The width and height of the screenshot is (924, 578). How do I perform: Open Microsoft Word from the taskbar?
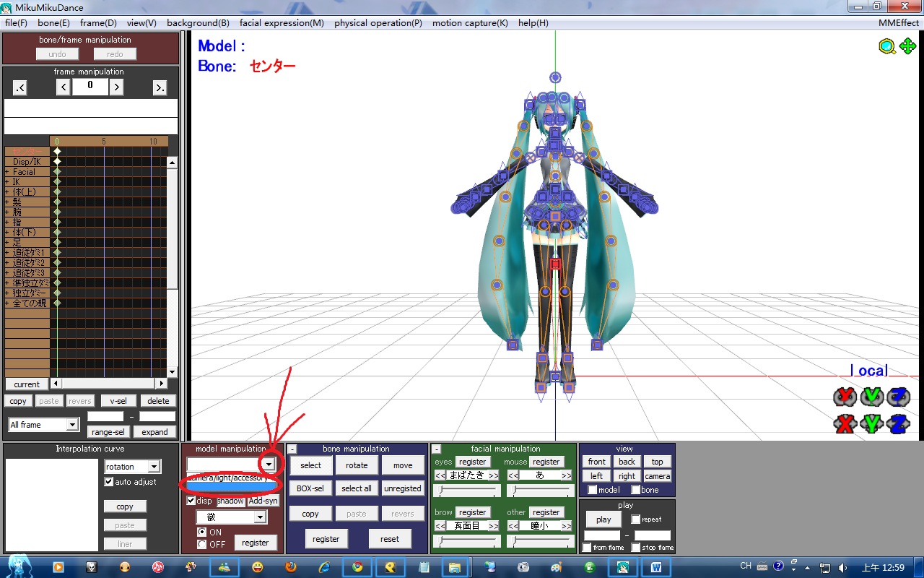pos(656,567)
